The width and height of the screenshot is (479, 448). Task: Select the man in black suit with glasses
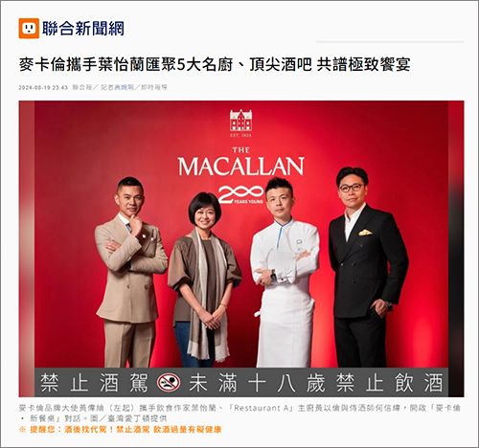click(x=368, y=267)
